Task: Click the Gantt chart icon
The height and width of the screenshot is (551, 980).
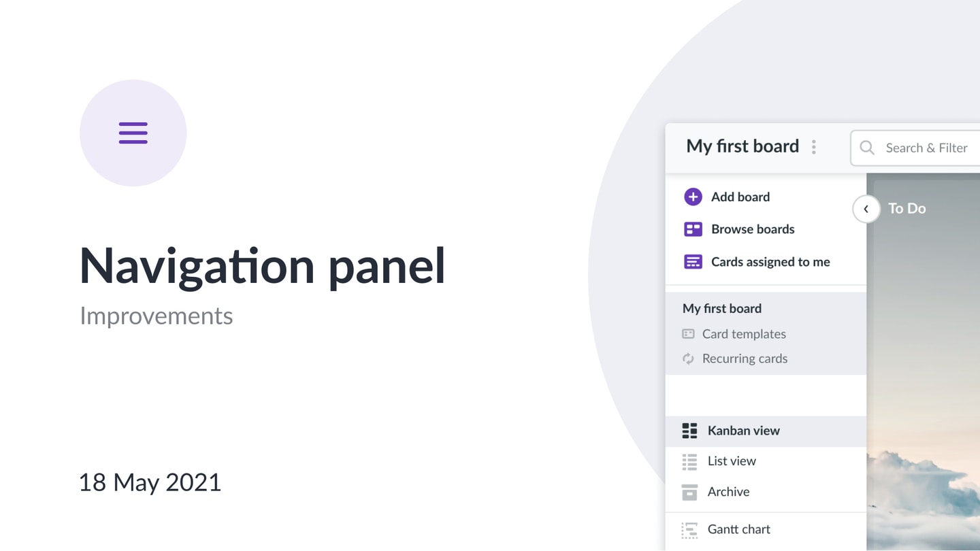Action: 689,529
